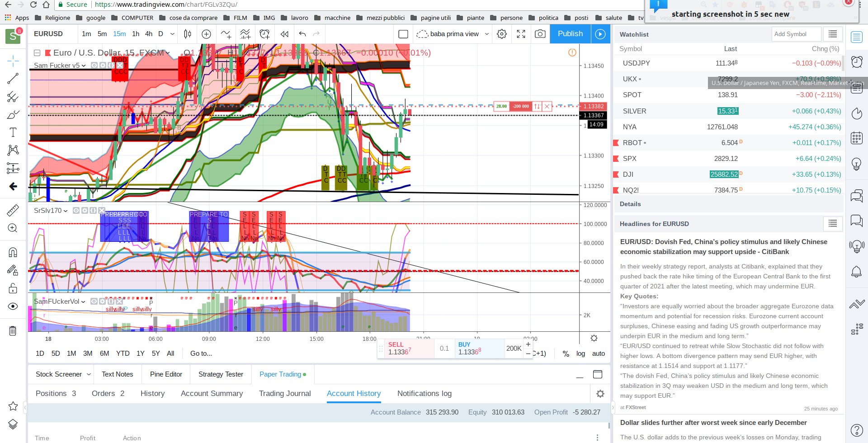Enter fullscreen mode icon in top toolbar
The height and width of the screenshot is (443, 868).
521,34
